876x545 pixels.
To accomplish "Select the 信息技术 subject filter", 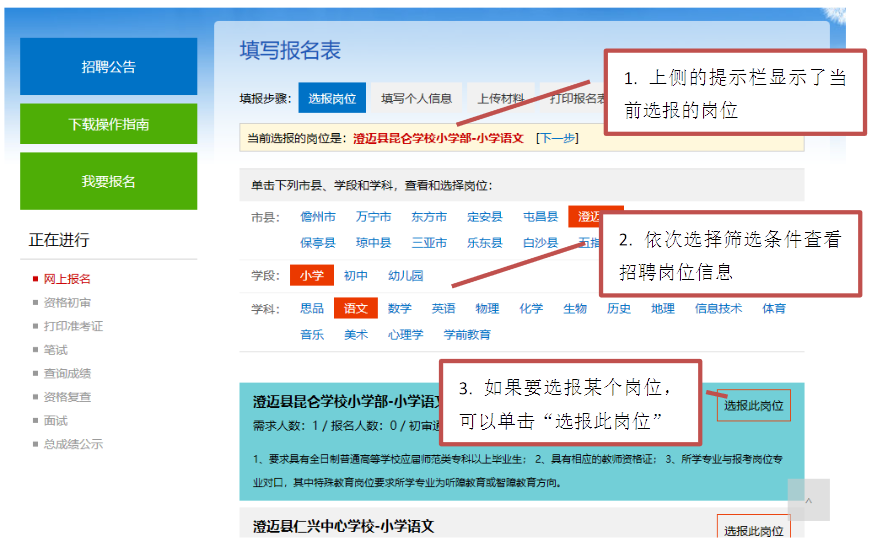I will [718, 309].
